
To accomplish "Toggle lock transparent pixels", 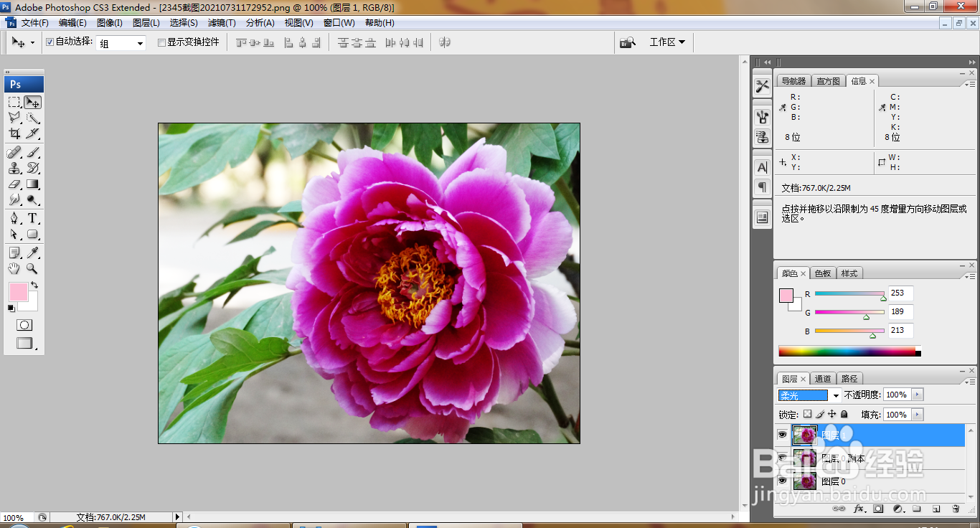I will pos(807,414).
